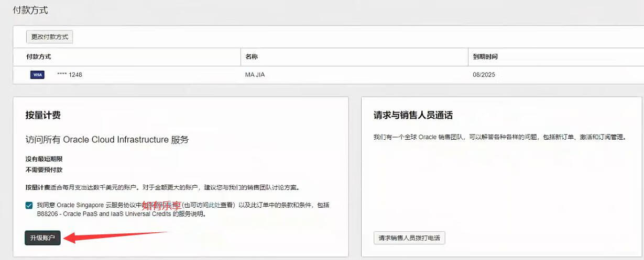The image size is (644, 260).
Task: Select the card number **** 1248
Action: pos(70,75)
